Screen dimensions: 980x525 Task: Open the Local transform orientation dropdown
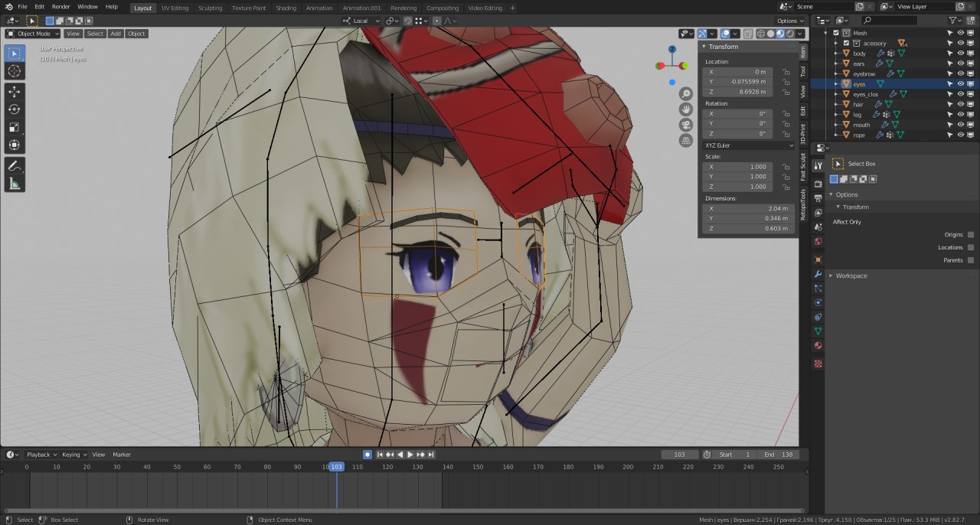point(362,21)
